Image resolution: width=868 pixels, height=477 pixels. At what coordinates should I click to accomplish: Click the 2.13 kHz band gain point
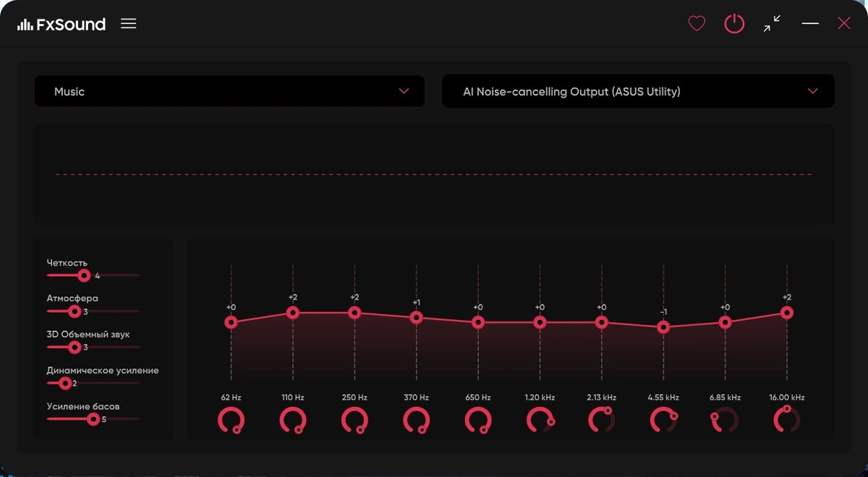click(x=602, y=322)
